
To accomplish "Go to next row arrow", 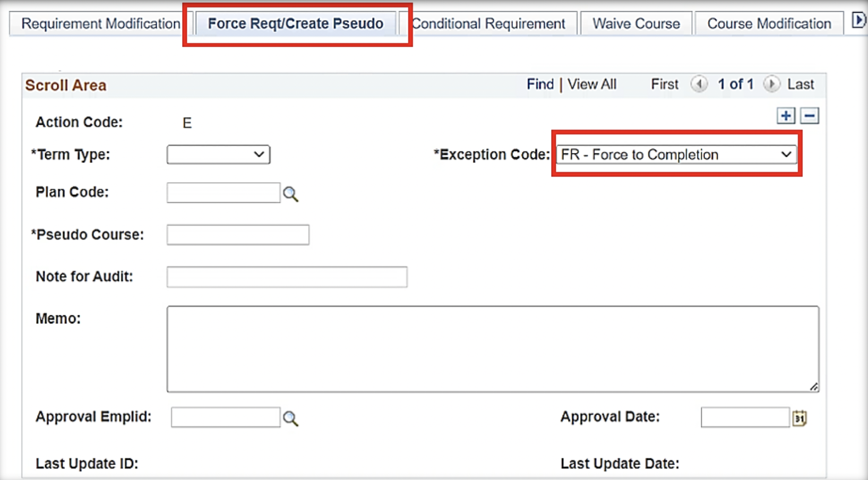I will point(771,84).
